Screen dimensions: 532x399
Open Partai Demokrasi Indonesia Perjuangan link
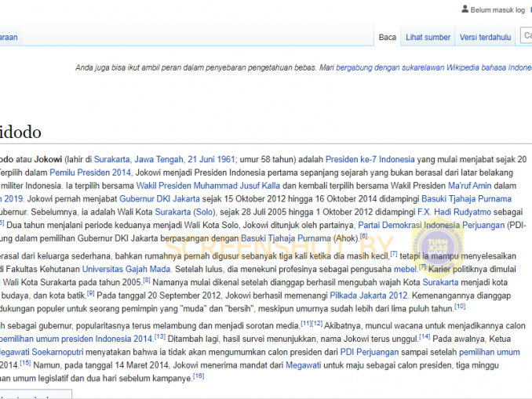[x=432, y=226]
